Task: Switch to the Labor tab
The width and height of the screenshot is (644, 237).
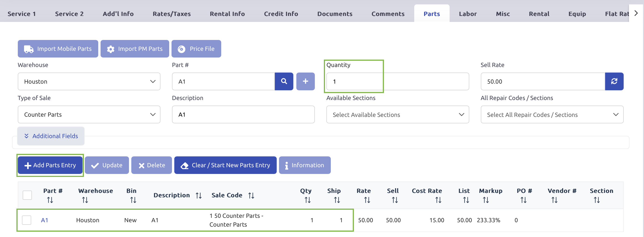Action: click(x=467, y=14)
